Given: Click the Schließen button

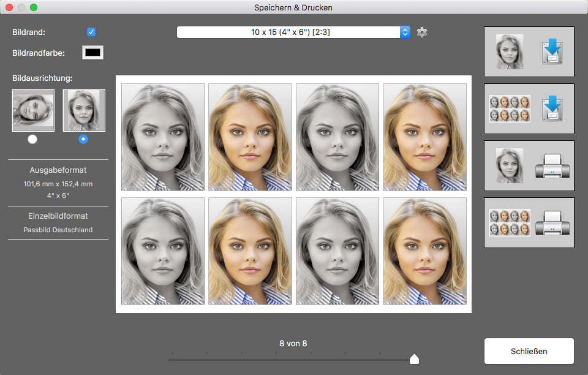Looking at the screenshot, I should pyautogui.click(x=529, y=351).
